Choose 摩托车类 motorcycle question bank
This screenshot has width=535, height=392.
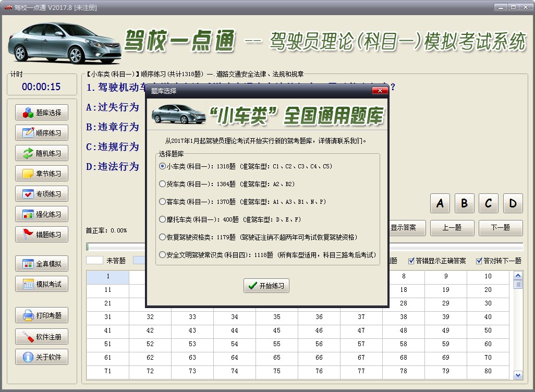click(162, 220)
